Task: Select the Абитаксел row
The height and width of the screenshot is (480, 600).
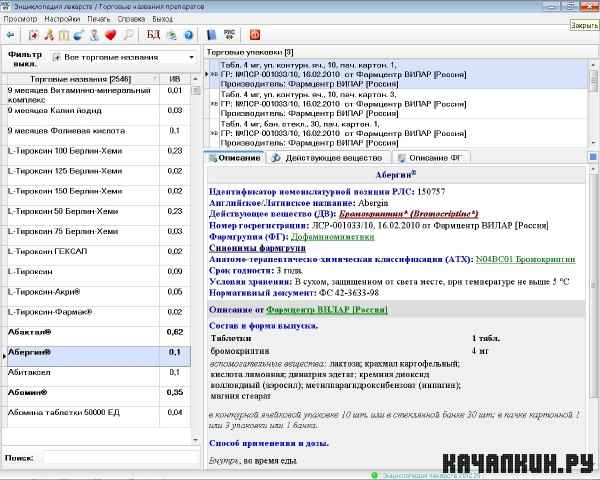Action: tap(98, 377)
